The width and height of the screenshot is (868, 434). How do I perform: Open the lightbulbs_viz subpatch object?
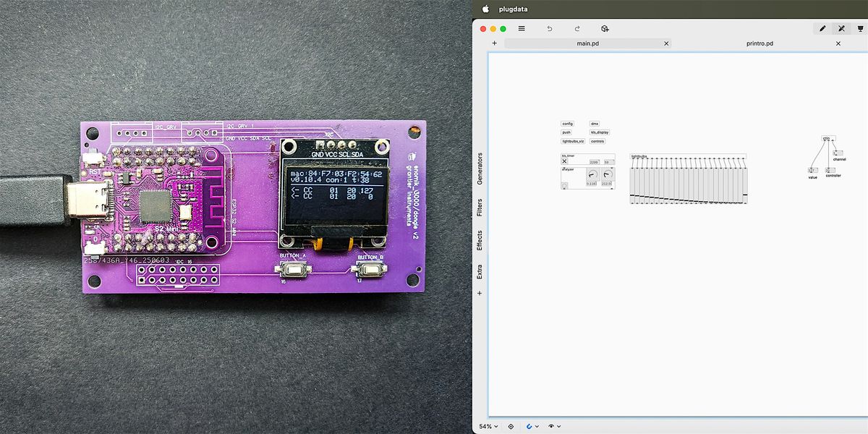(573, 141)
